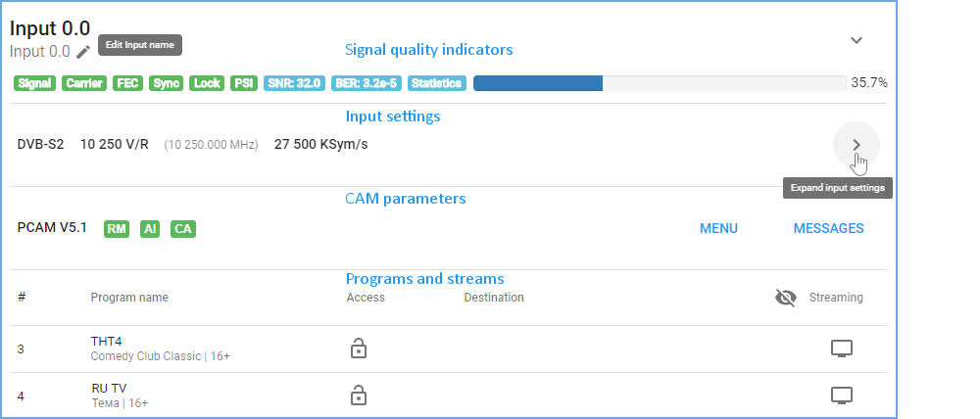
Task: Click the padlock icon for THT4 program
Action: 358,349
